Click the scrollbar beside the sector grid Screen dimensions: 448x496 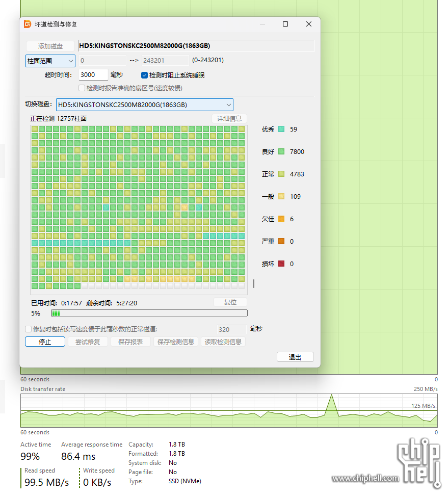254,283
